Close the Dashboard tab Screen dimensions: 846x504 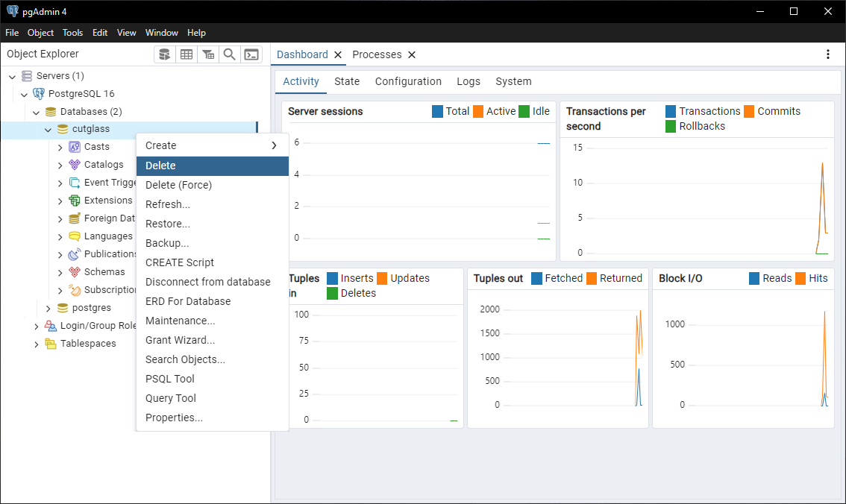[x=338, y=54]
